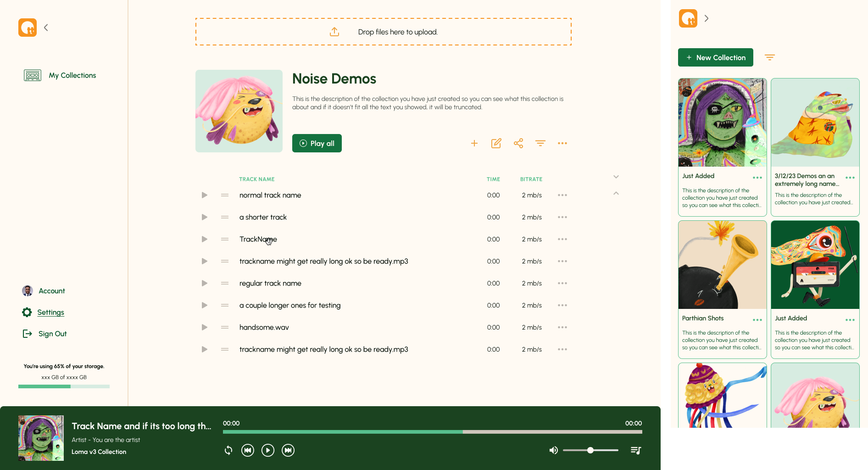Open options for cassette 'Just Added' card
This screenshot has width=868, height=470.
(850, 320)
